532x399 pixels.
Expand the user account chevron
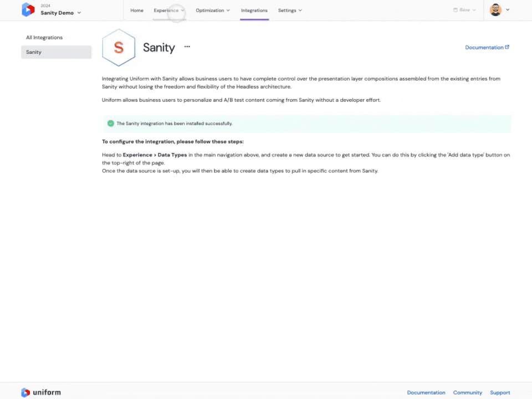pos(508,10)
